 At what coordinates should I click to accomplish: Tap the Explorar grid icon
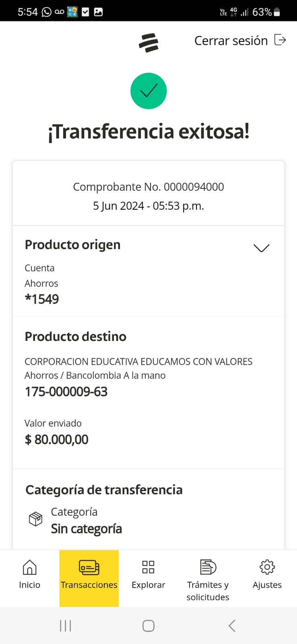coord(148,567)
